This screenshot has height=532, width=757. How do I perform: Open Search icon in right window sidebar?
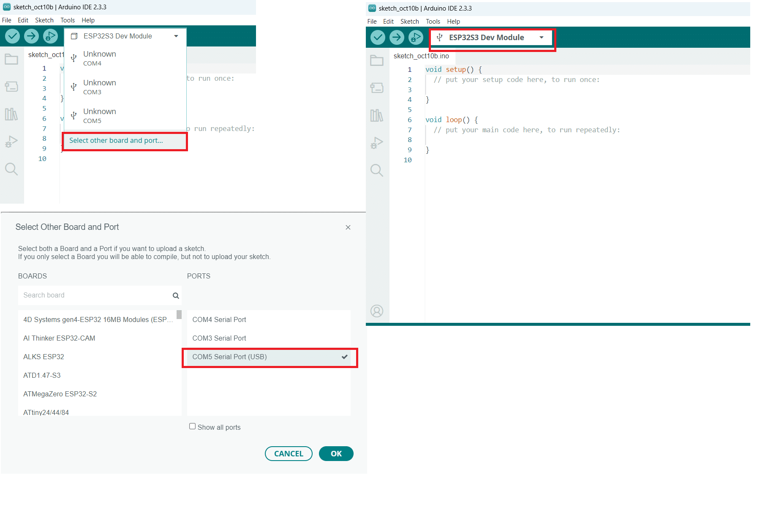pos(377,170)
